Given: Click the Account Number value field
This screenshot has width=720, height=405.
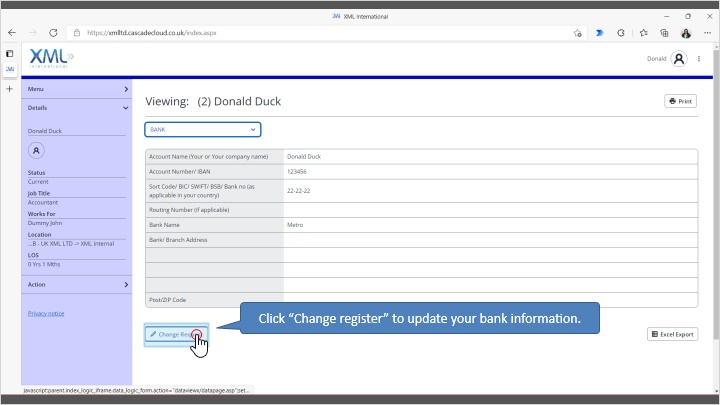Looking at the screenshot, I should [x=490, y=172].
